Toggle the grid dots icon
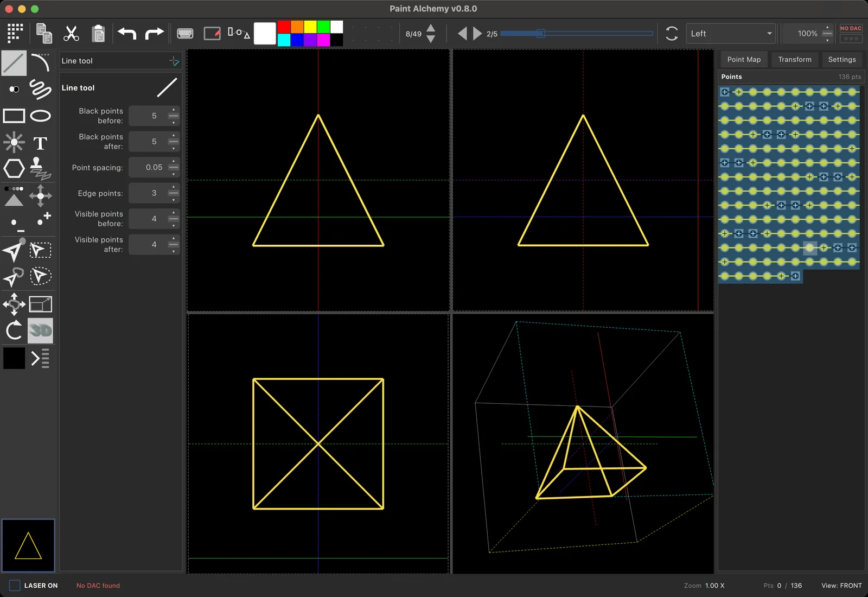 pyautogui.click(x=15, y=34)
